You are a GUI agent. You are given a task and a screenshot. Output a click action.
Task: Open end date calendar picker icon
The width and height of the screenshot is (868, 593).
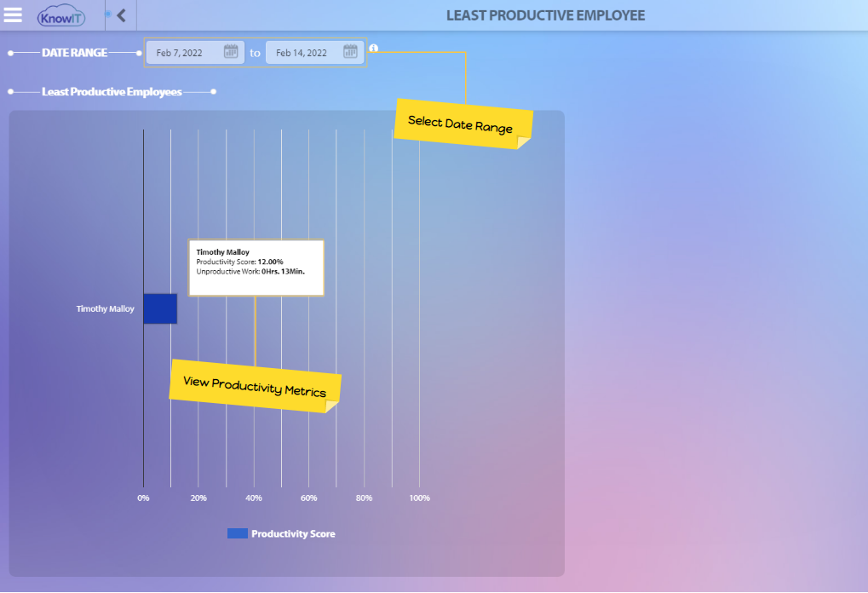[350, 51]
